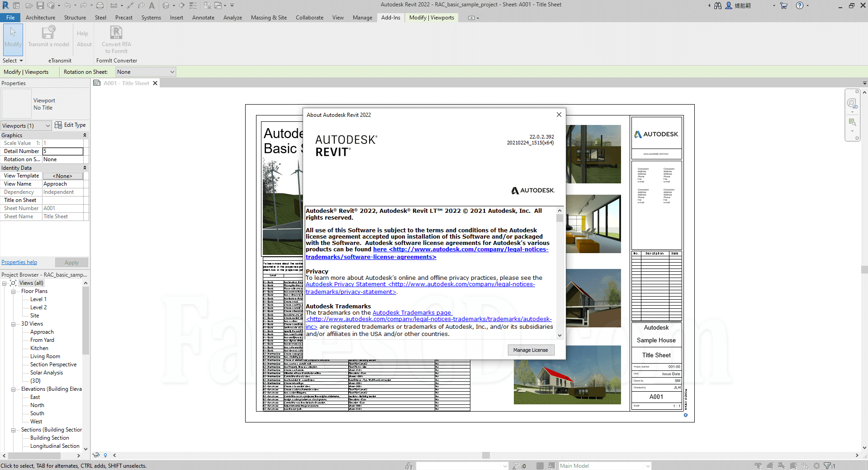The image size is (868, 470).
Task: Click the View Template <None> button
Action: 63,176
